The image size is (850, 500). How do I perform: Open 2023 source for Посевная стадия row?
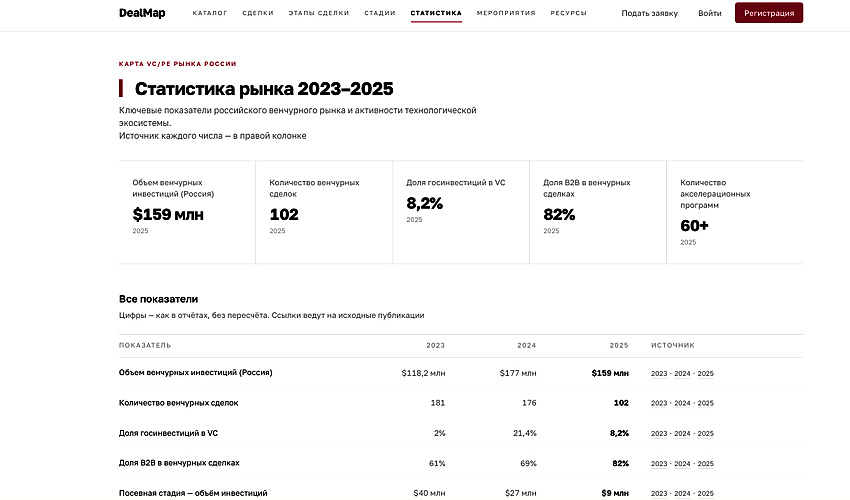[659, 493]
